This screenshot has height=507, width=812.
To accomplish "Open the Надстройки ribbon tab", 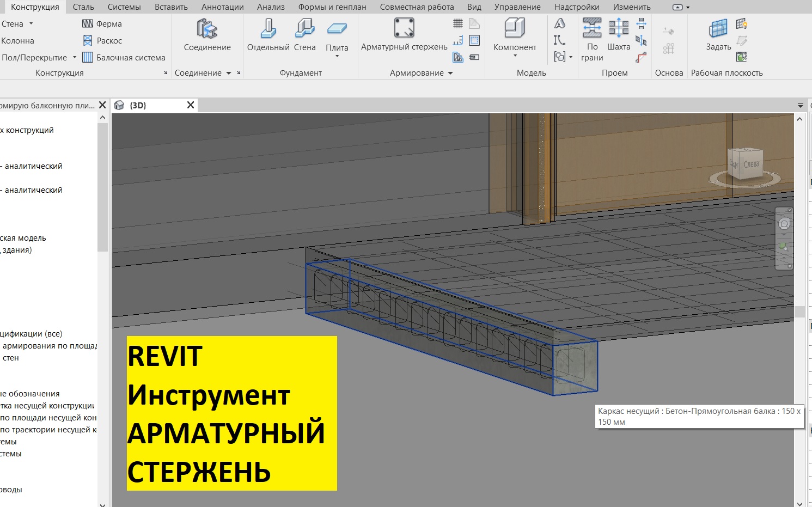I will (577, 7).
